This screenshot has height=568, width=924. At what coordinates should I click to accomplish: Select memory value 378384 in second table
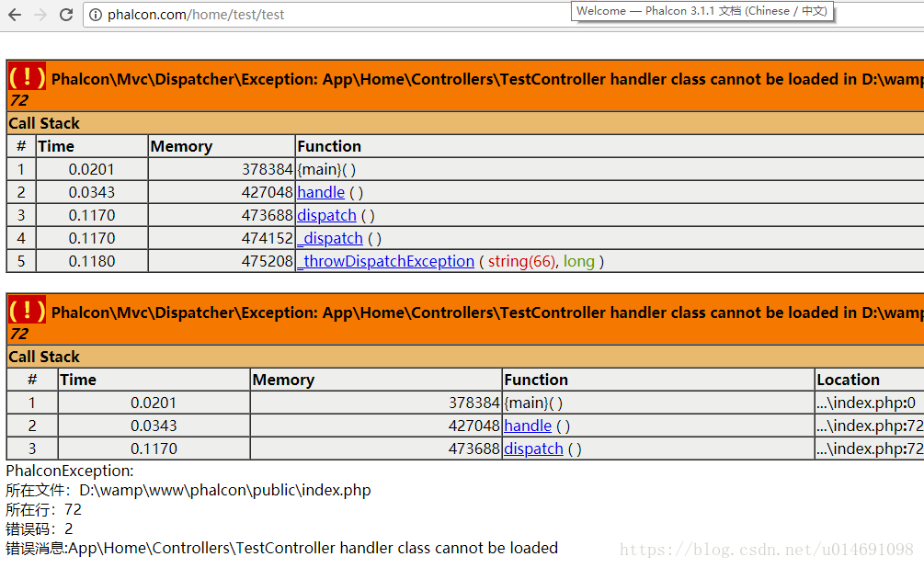coord(473,403)
